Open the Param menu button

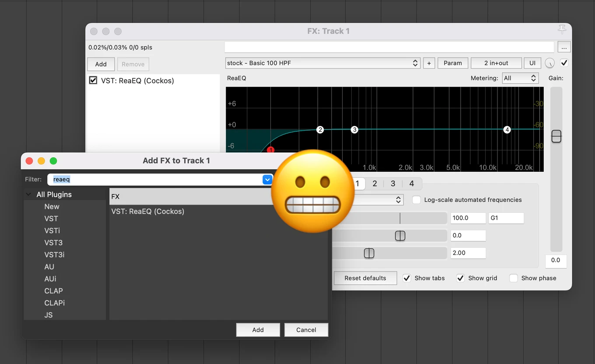(453, 63)
